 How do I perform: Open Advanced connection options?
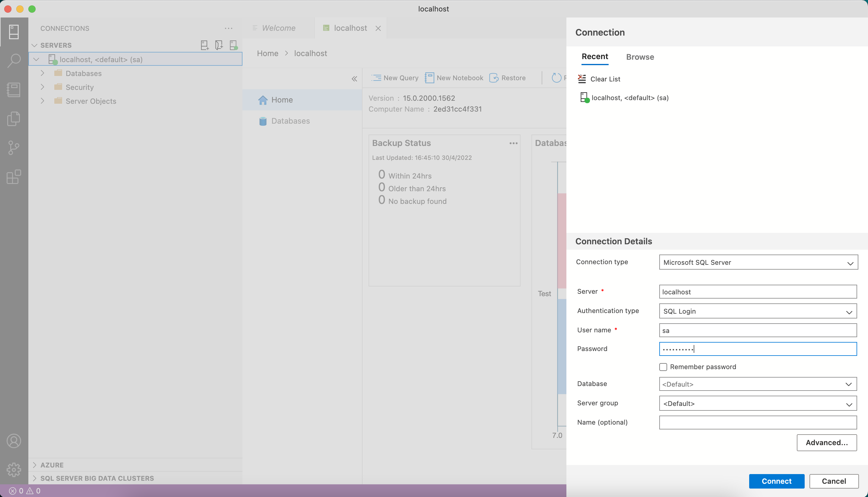click(827, 442)
